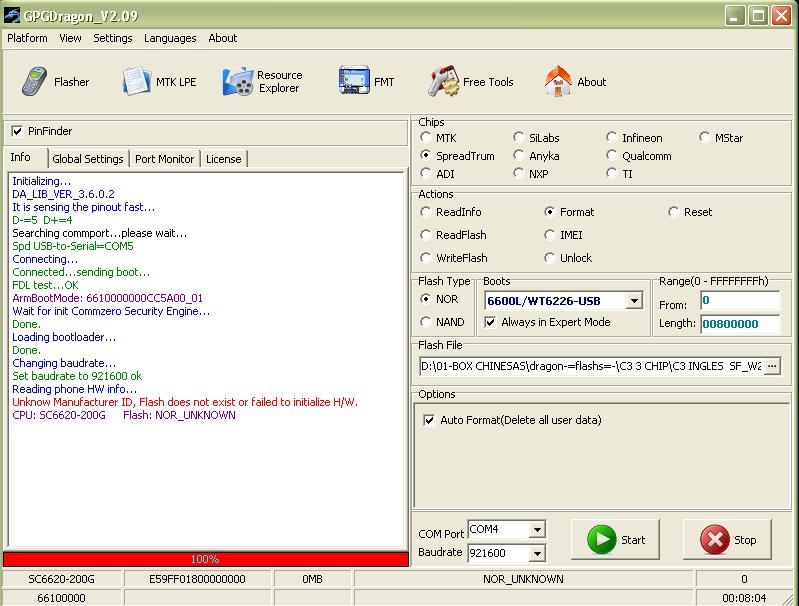Screen dimensions: 799x606
Task: Open the Boots 6600L/WT6226-USB dropdown
Action: click(x=634, y=301)
